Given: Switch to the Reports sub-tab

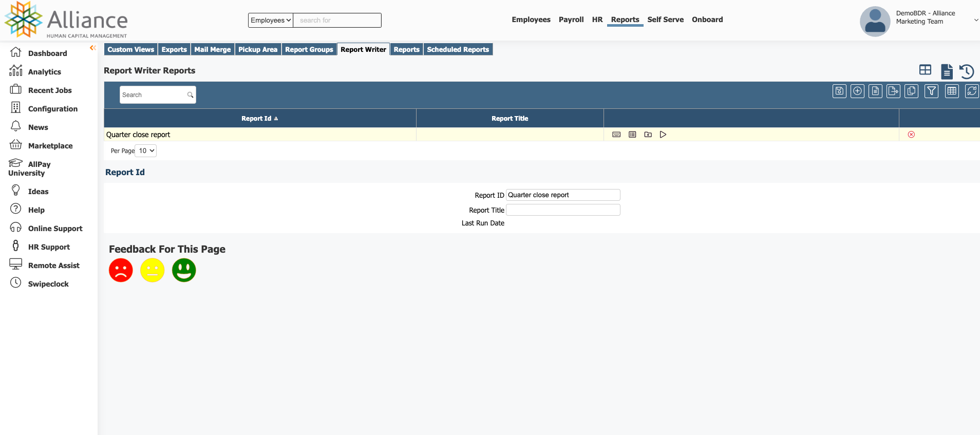Looking at the screenshot, I should (407, 49).
